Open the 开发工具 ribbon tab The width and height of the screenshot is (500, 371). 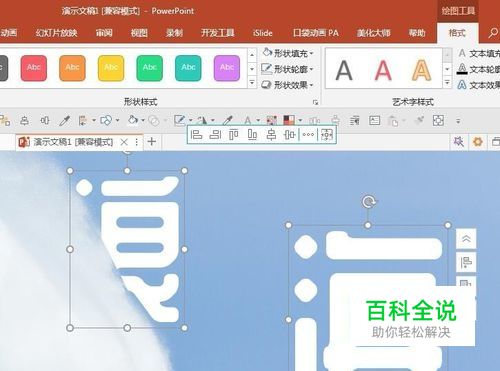pyautogui.click(x=218, y=33)
